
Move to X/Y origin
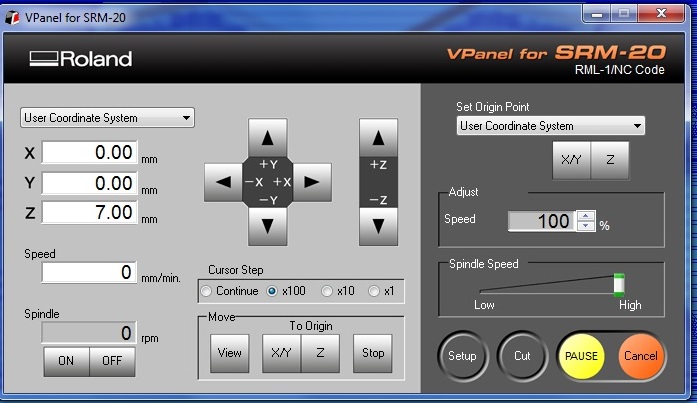(x=281, y=353)
